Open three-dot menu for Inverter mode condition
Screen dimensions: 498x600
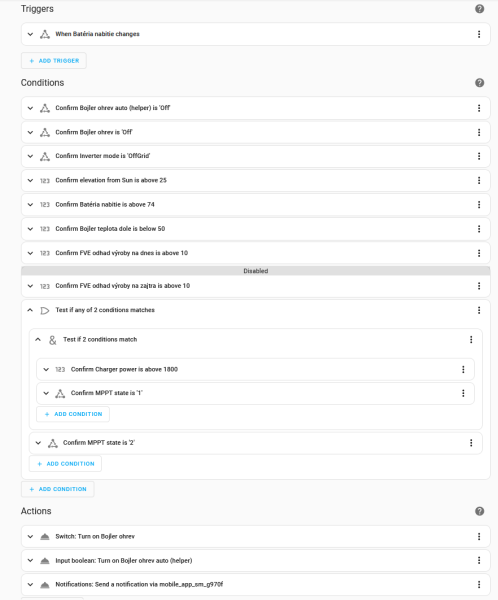[479, 156]
